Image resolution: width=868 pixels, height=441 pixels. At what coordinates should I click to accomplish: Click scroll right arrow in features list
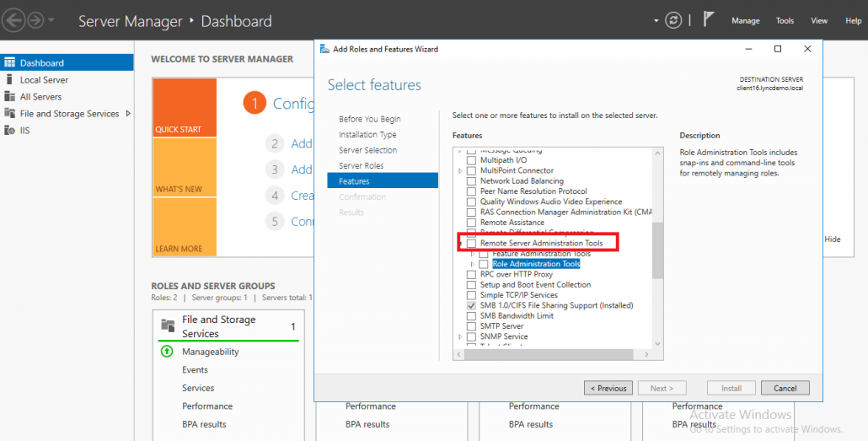coord(646,354)
